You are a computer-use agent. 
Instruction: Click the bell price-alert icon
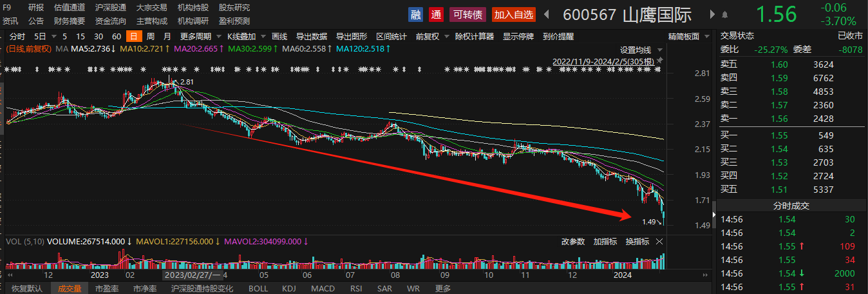pos(726,14)
